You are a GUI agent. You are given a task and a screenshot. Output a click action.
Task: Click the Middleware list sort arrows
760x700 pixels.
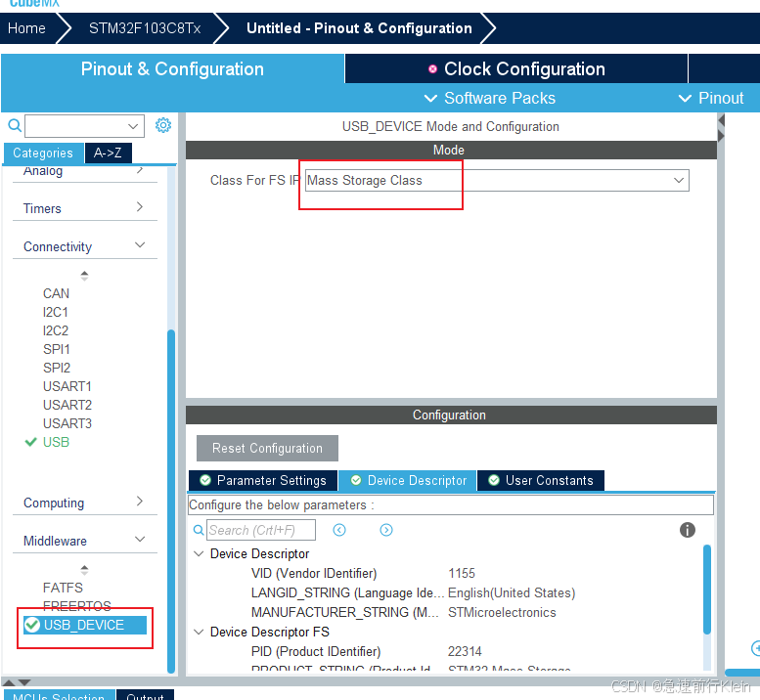84,570
